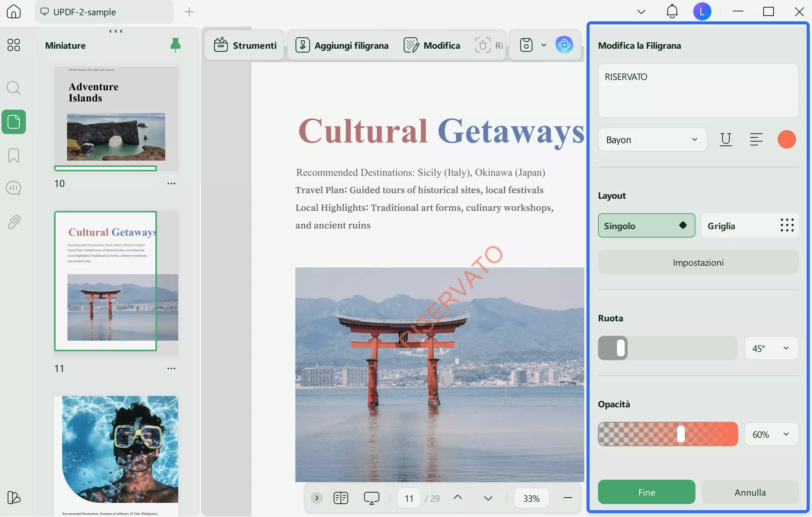The height and width of the screenshot is (517, 812).
Task: Open the Strumenti menu
Action: coord(245,45)
